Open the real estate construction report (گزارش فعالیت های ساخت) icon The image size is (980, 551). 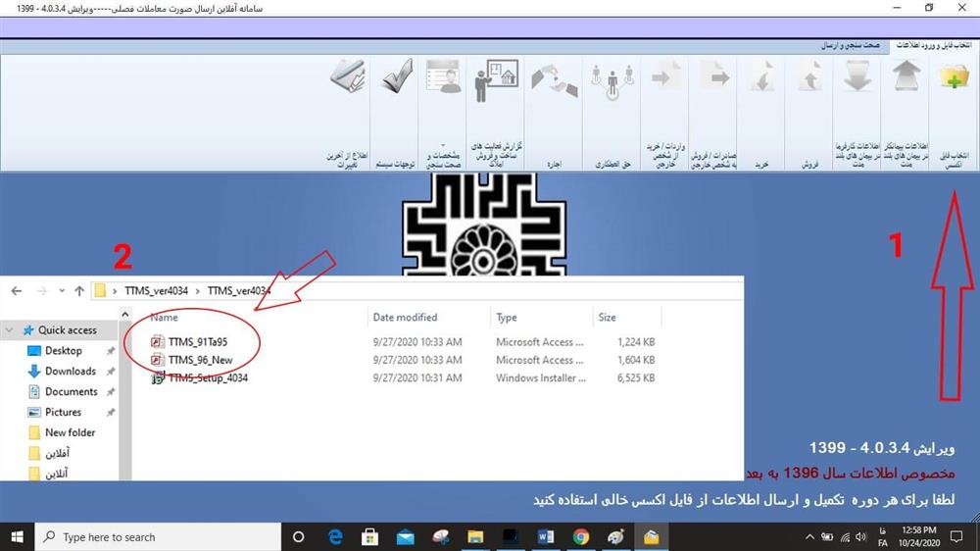point(496,80)
